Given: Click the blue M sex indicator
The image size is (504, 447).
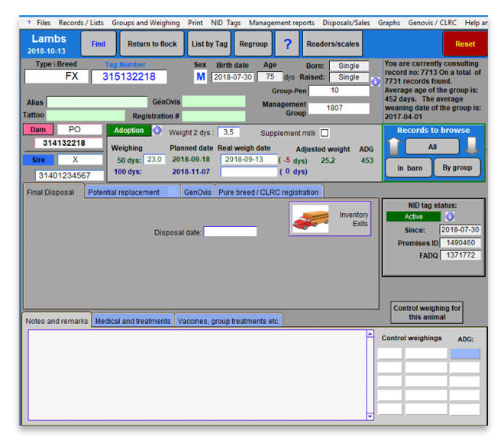Looking at the screenshot, I should (200, 77).
